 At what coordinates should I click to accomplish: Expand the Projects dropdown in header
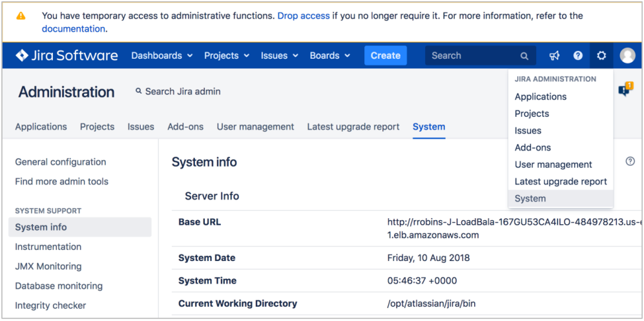(227, 56)
